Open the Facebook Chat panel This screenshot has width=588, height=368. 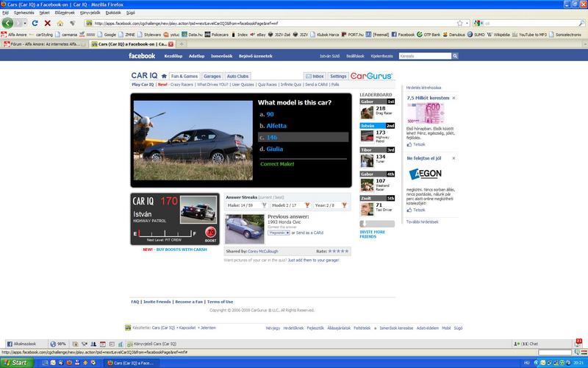[x=526, y=344]
